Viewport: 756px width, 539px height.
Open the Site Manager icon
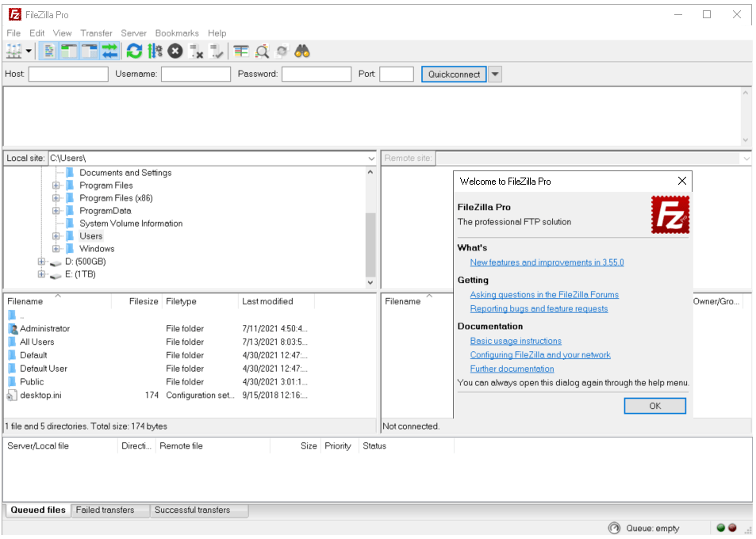(14, 52)
